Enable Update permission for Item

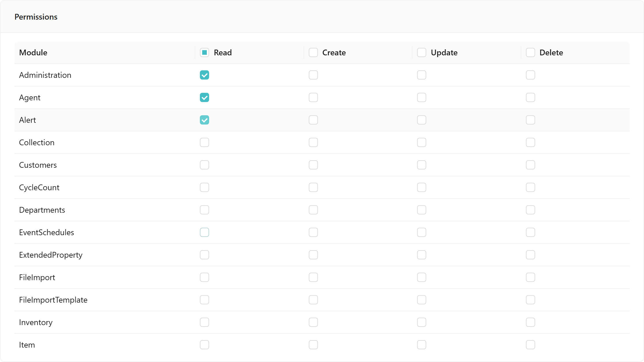422,345
